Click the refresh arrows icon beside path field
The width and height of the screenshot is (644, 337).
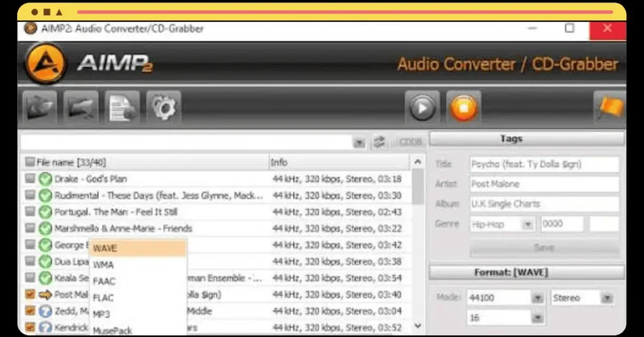[379, 142]
